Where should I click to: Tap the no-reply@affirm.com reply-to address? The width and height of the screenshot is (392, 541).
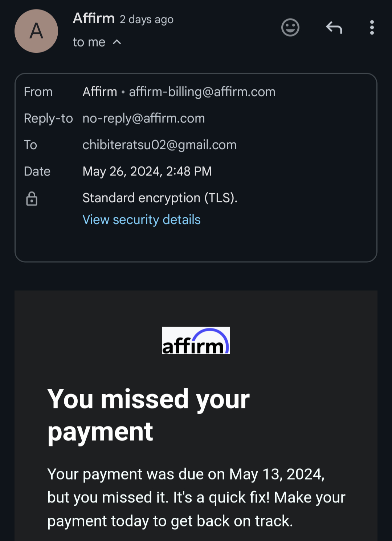(x=144, y=118)
